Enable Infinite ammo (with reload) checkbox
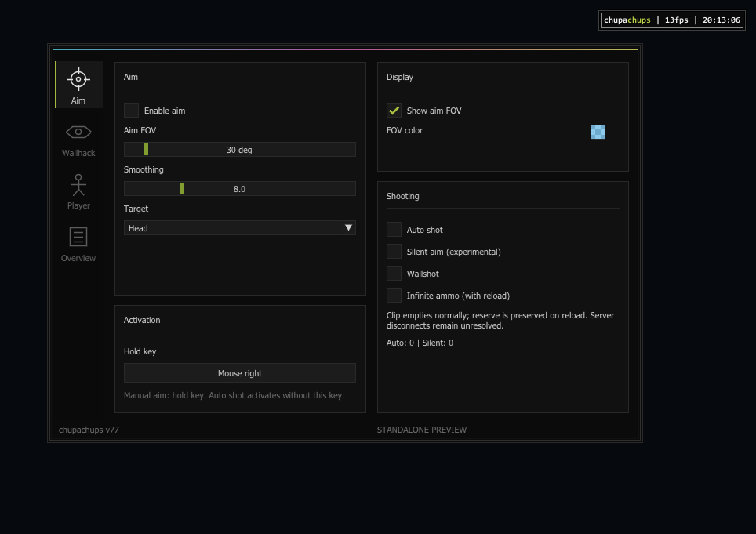 [394, 296]
